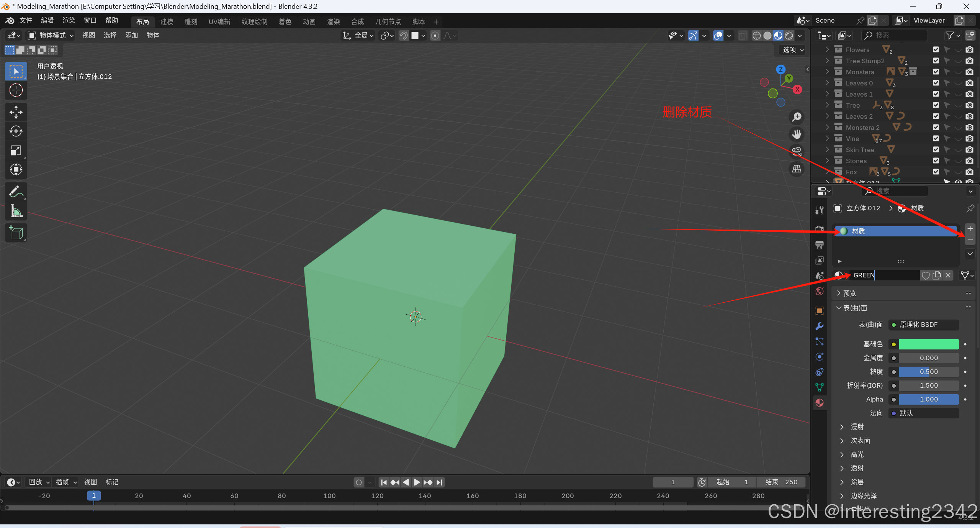Open the Modifiers wrench properties tab
The height and width of the screenshot is (528, 980).
pyautogui.click(x=820, y=326)
